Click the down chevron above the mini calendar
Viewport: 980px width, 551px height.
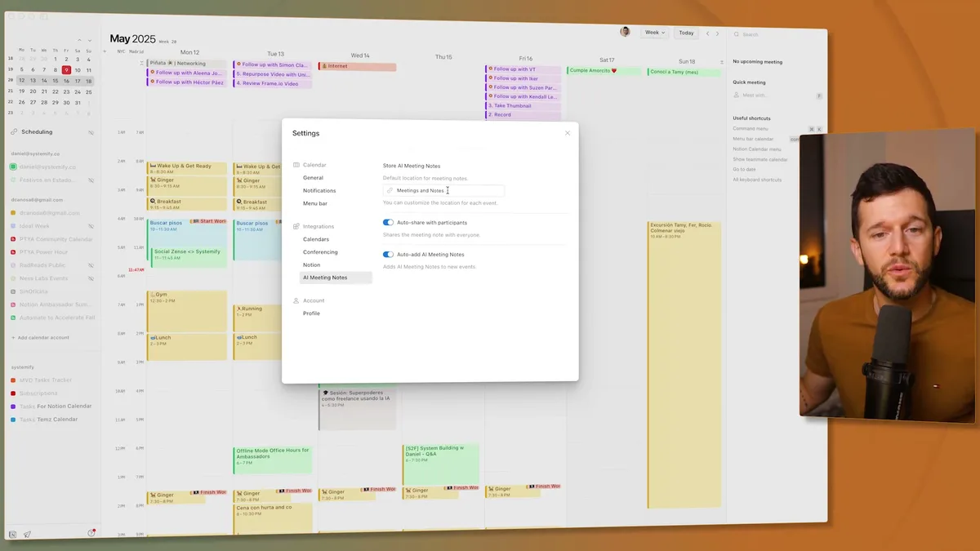88,39
